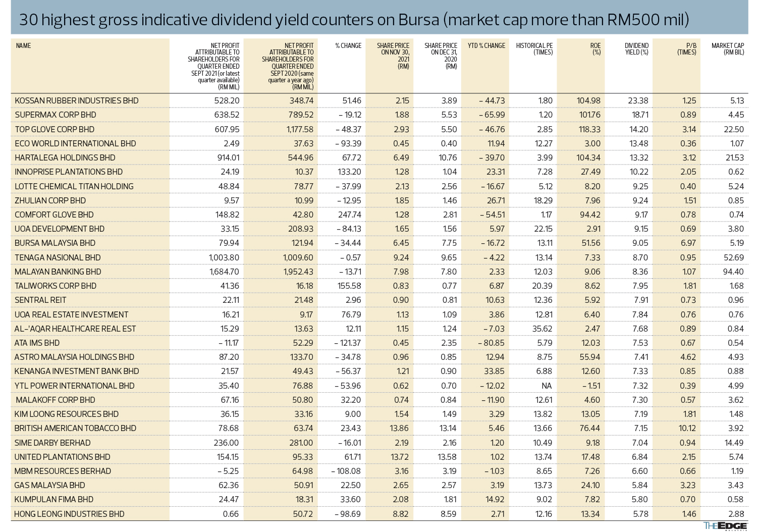Select the TOP GLOVE CORP BHD row name
The height and width of the screenshot is (532, 757).
55,129
